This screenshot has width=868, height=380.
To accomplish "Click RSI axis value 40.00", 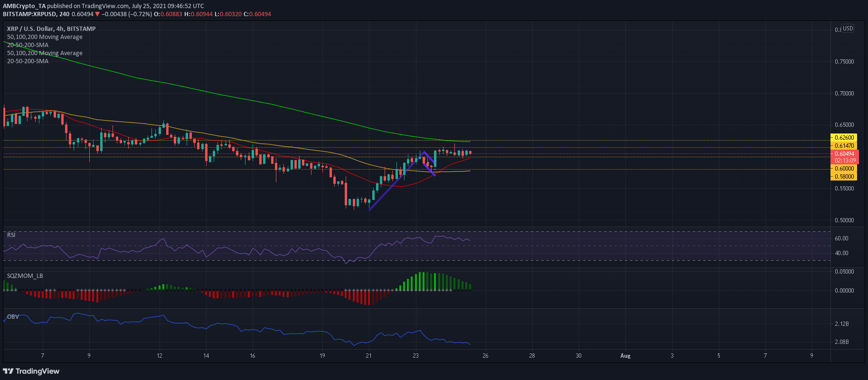I will pos(841,253).
